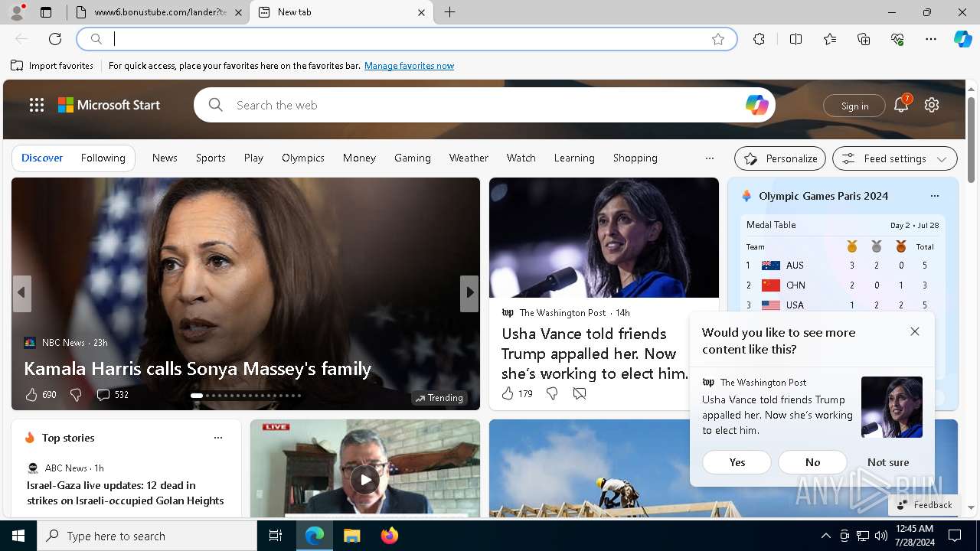This screenshot has height=551, width=980.
Task: Open Task View in taskbar
Action: tap(276, 536)
